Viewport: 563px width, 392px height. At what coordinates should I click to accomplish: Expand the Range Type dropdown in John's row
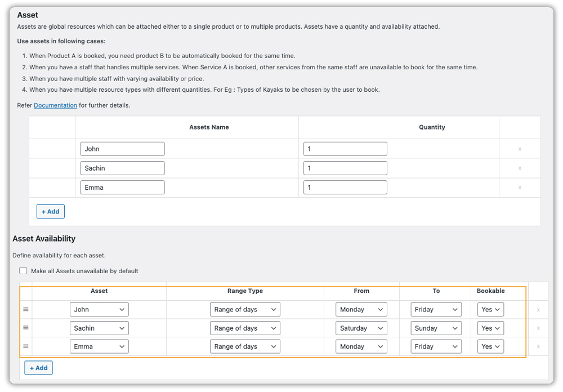click(245, 309)
